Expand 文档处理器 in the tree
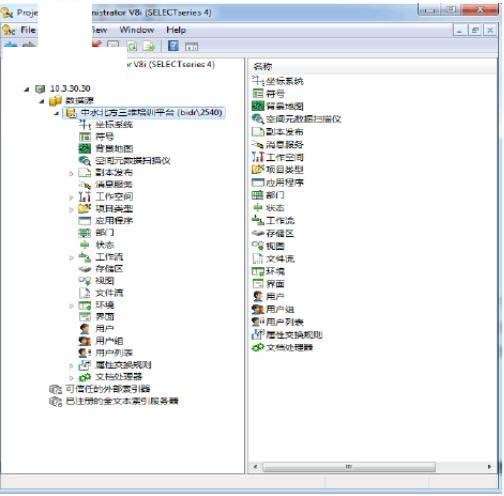Image resolution: width=504 pixels, height=496 pixels. pyautogui.click(x=71, y=377)
